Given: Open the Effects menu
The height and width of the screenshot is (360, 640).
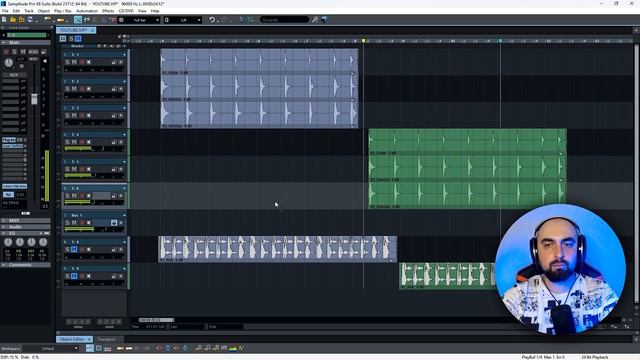Looking at the screenshot, I should point(108,11).
